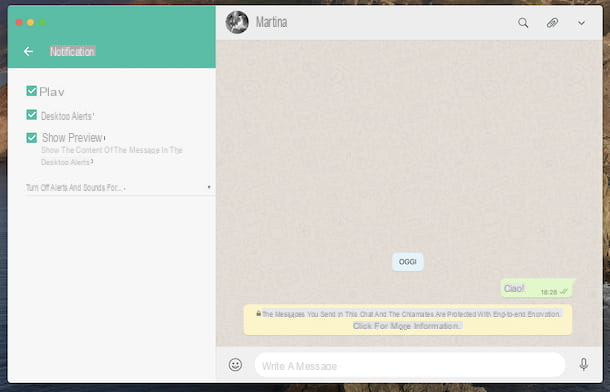Click the double check mark on Ciao!
The image size is (610, 392).
(564, 292)
